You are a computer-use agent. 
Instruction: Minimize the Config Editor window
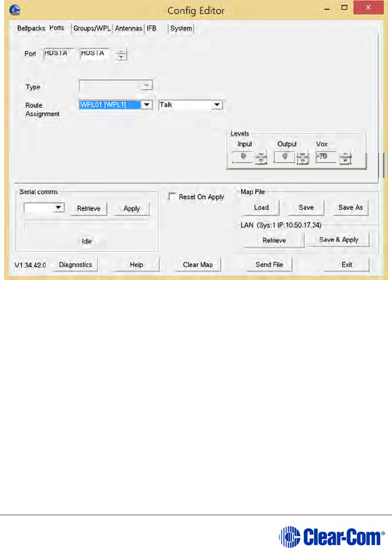point(327,8)
